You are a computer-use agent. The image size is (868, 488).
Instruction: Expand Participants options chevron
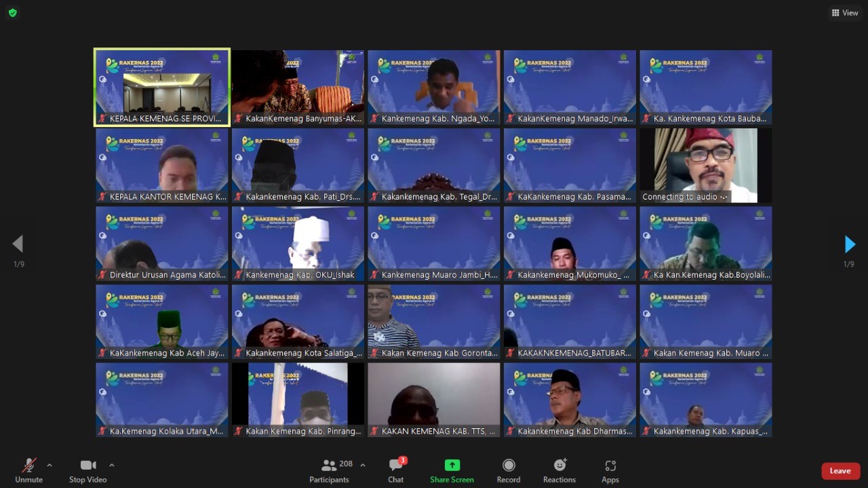[x=363, y=465]
